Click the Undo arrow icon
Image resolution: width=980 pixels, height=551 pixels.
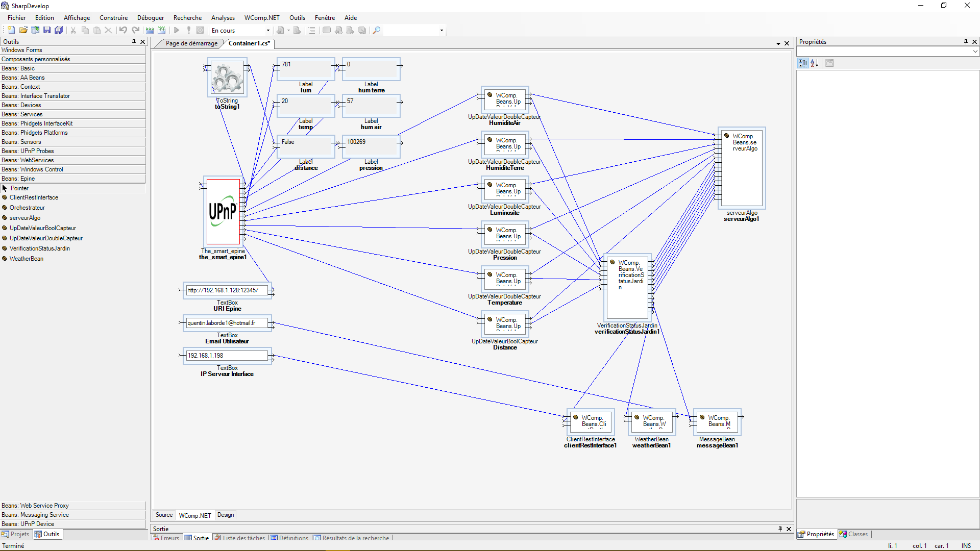[123, 31]
